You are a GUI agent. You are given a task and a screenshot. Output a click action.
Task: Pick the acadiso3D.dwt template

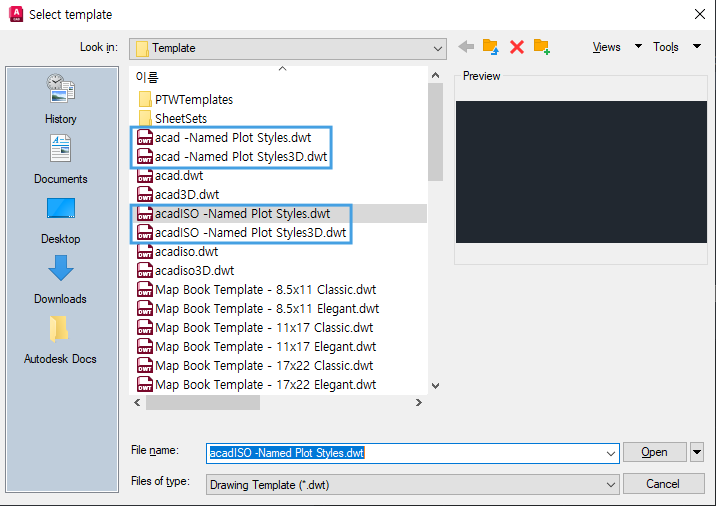[x=185, y=271]
